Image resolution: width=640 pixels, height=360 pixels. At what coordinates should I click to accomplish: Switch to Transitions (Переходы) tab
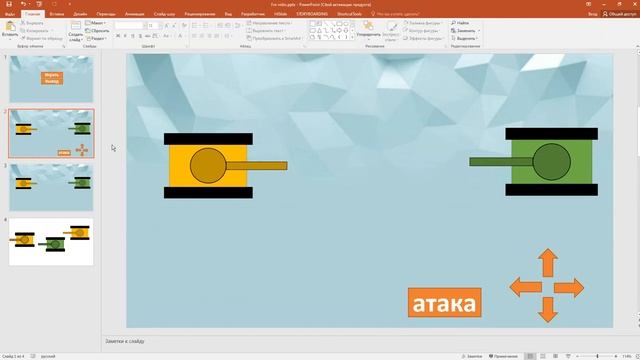click(x=106, y=14)
